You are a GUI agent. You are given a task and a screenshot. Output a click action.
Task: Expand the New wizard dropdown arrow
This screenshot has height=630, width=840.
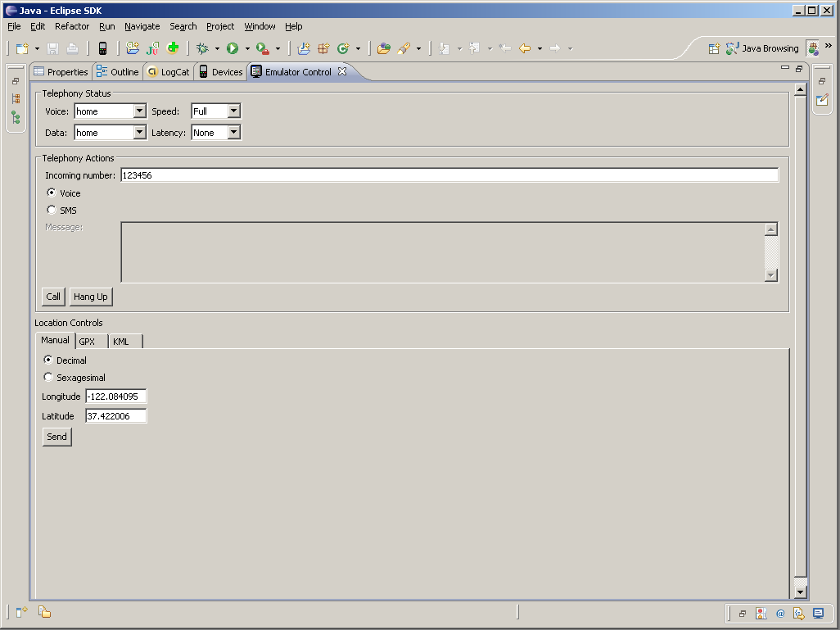tap(37, 49)
